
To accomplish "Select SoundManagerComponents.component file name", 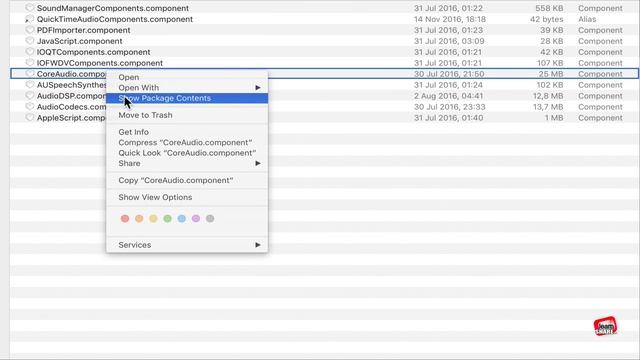I will point(113,8).
